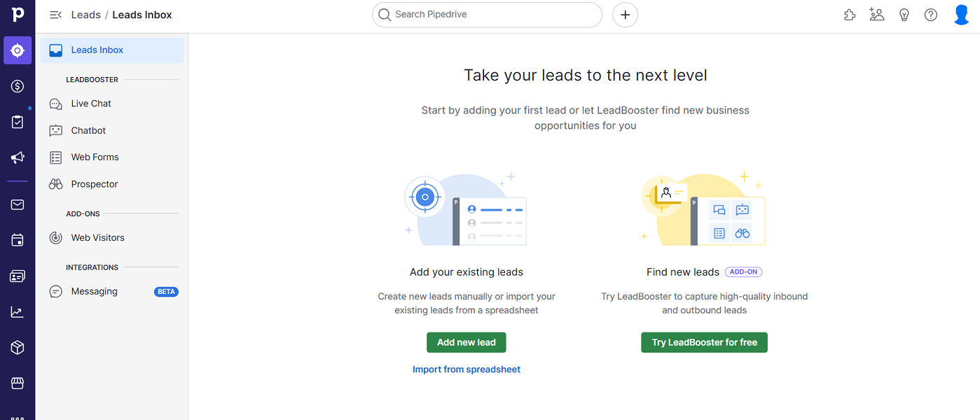This screenshot has width=980, height=420.
Task: Select Leads Inbox in the side menu
Action: coord(112,50)
